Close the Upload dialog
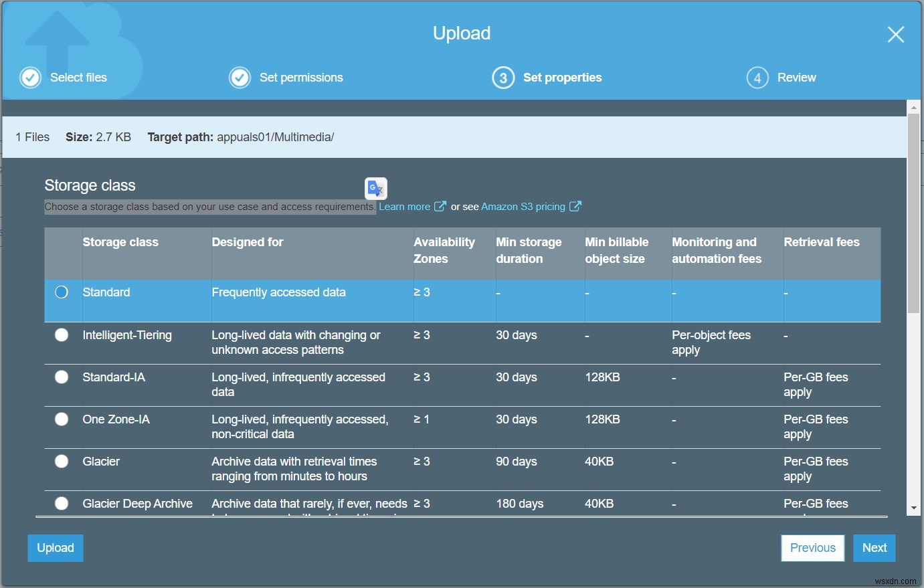Image resolution: width=924 pixels, height=588 pixels. (896, 34)
